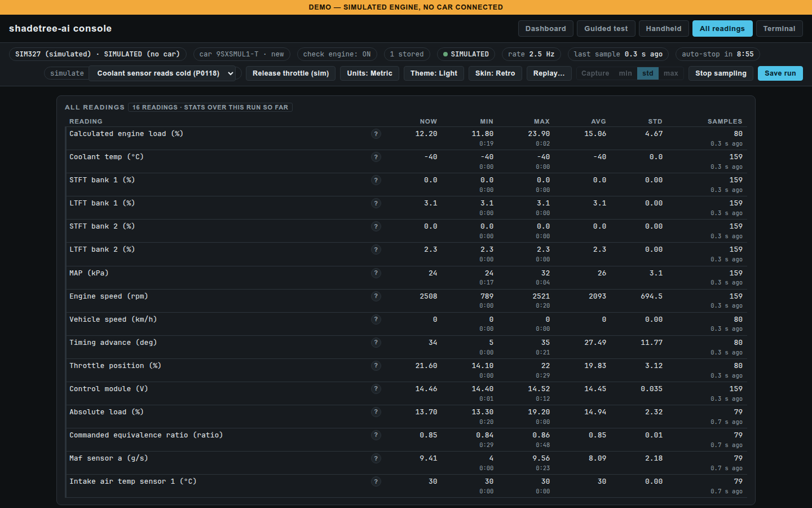Click Stop sampling button
This screenshot has height=508, width=812.
point(721,73)
